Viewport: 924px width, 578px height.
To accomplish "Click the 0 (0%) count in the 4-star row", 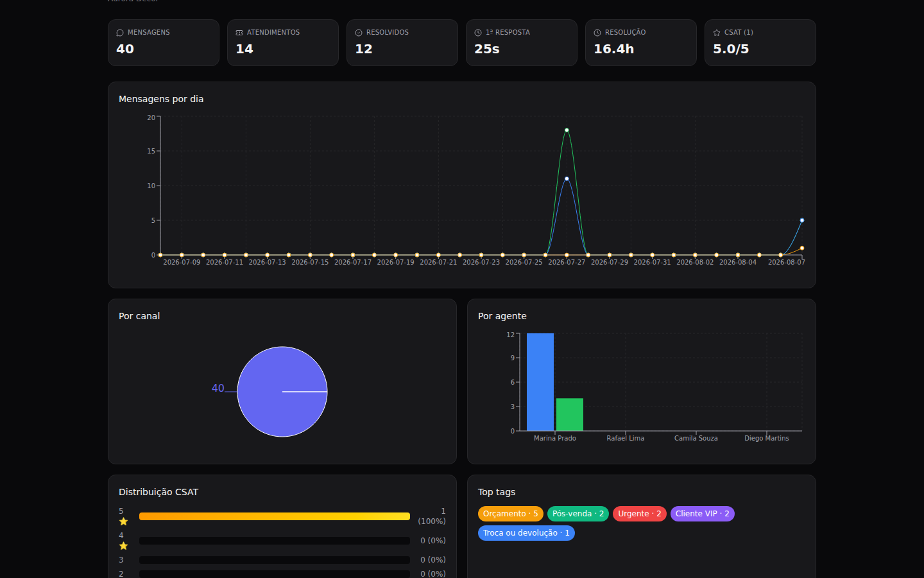I will point(433,541).
